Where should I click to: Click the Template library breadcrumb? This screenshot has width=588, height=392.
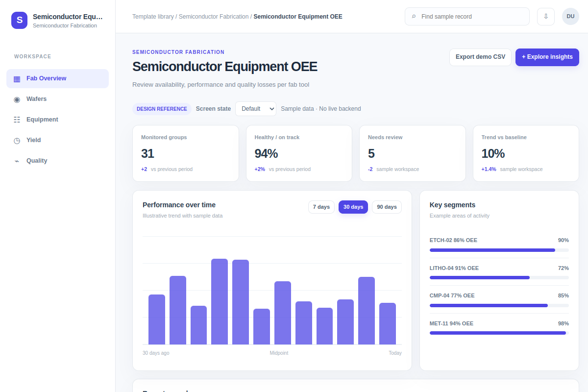[153, 17]
